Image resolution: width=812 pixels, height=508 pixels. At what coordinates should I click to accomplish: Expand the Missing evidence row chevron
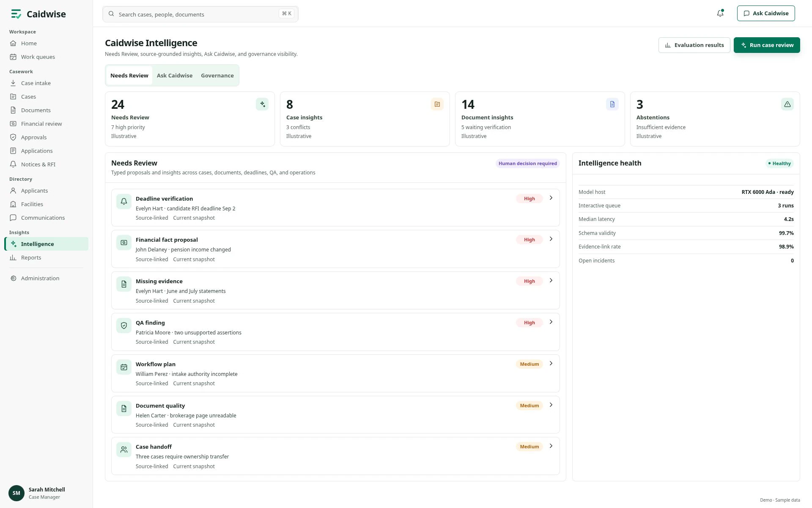(x=551, y=280)
